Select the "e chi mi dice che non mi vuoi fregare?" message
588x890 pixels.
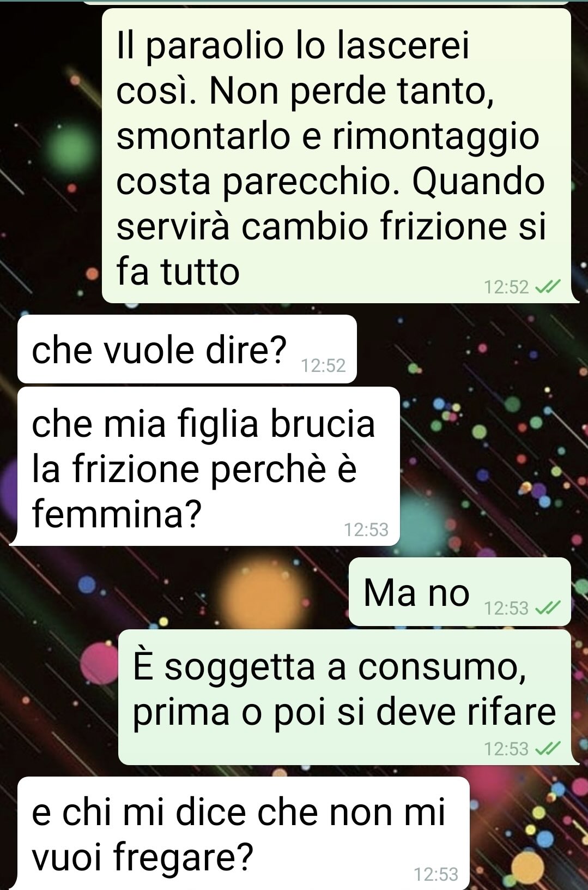coord(244,833)
